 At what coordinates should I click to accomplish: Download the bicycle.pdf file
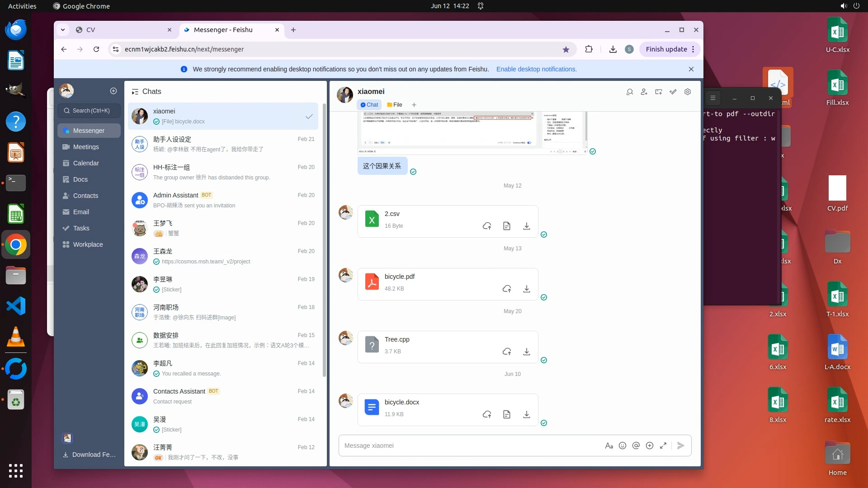(526, 289)
